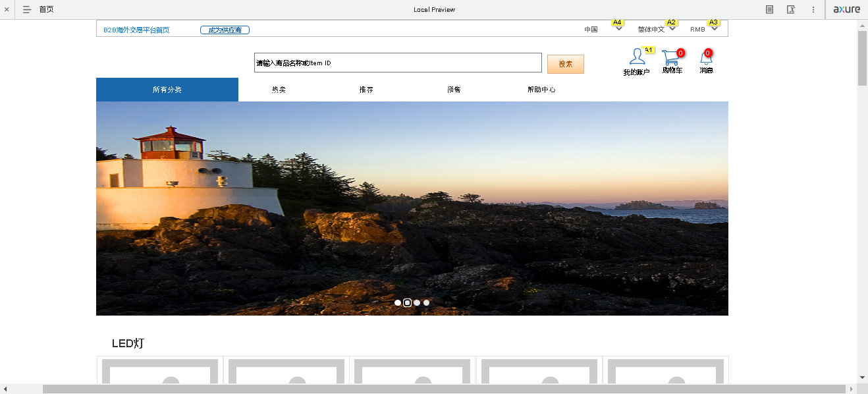The image size is (868, 394).
Task: Click the horizontal scrollbar left arrow
Action: (x=5, y=389)
